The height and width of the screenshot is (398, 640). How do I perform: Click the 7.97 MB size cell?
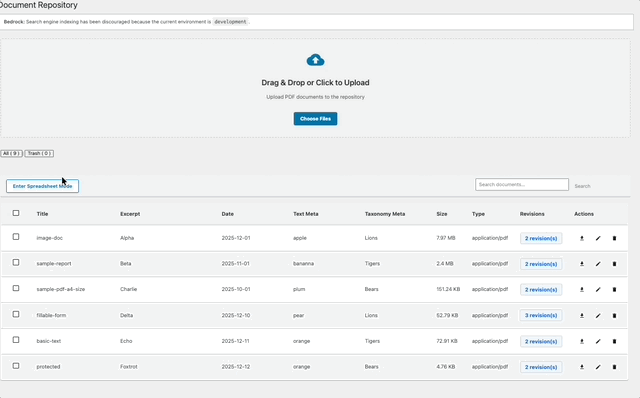coord(446,238)
